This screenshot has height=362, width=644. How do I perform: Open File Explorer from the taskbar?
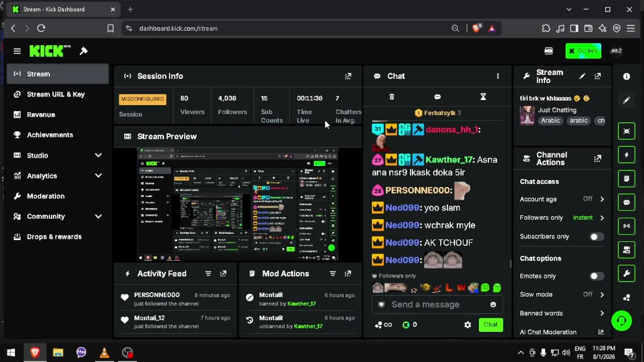[58, 353]
